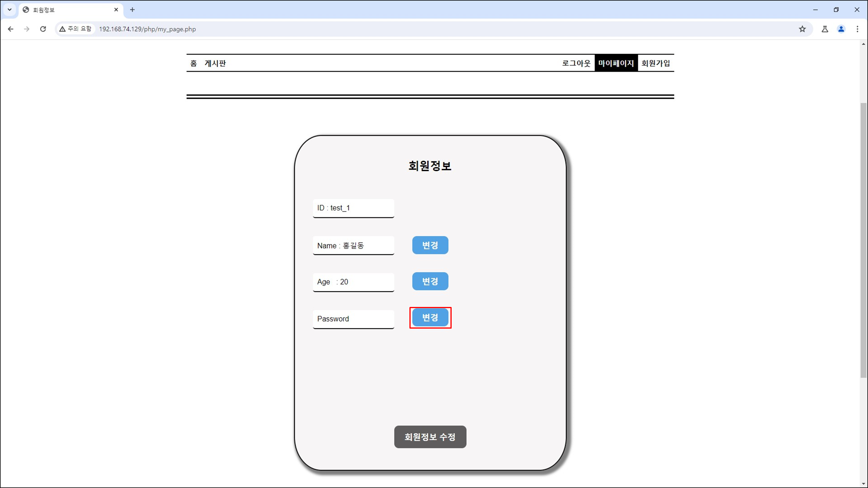Image resolution: width=868 pixels, height=488 pixels.
Task: Select the 회원정보 tab
Action: (x=71, y=10)
